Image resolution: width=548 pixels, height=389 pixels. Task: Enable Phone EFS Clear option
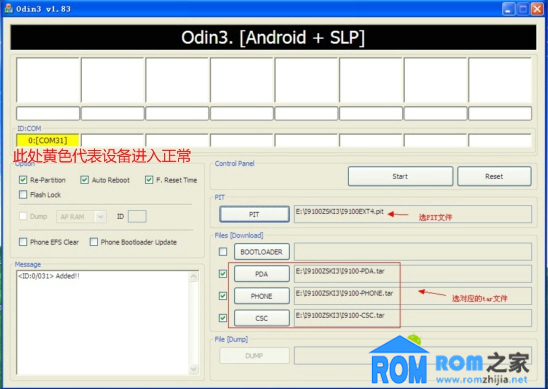(x=23, y=242)
